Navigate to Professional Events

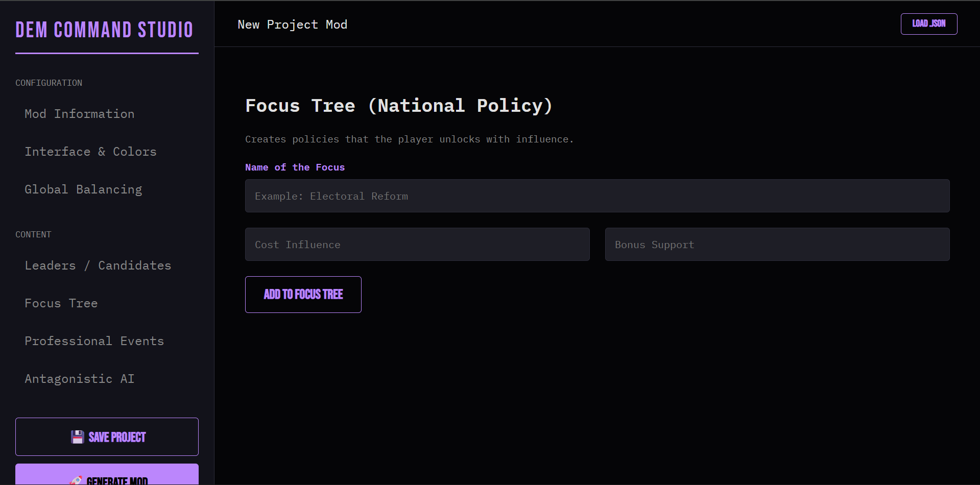pos(94,341)
